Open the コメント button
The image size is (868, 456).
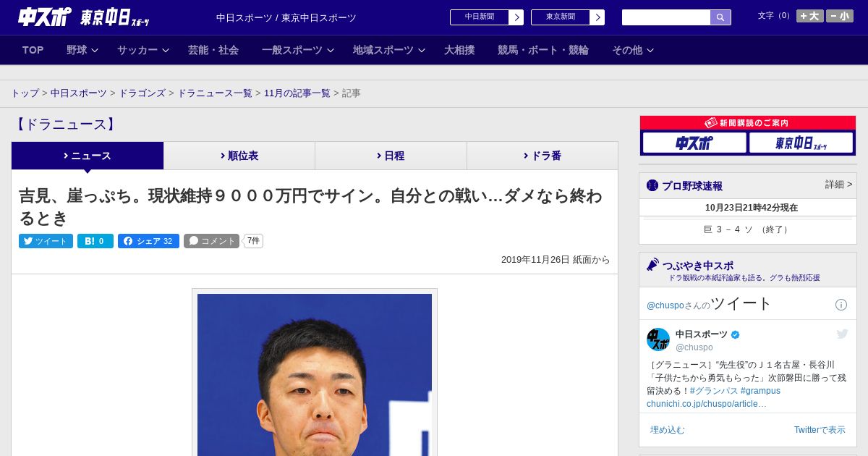(x=211, y=241)
